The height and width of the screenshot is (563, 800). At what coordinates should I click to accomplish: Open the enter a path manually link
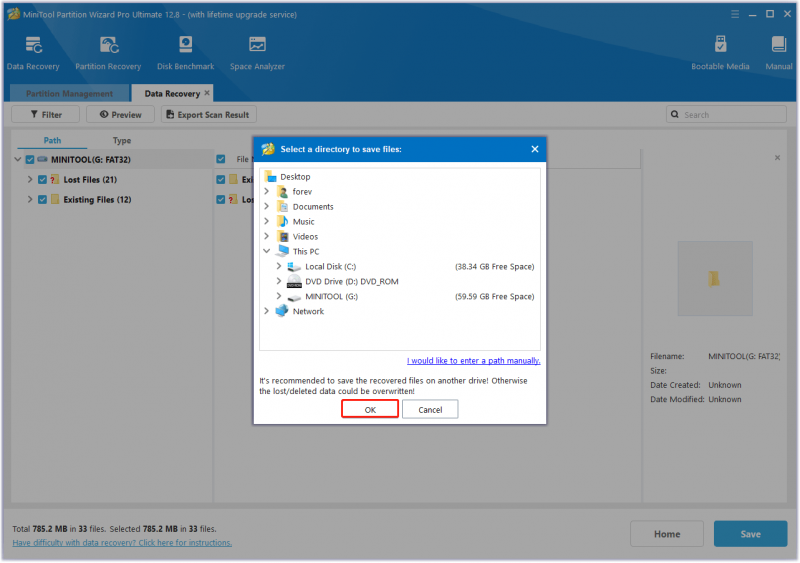point(473,361)
